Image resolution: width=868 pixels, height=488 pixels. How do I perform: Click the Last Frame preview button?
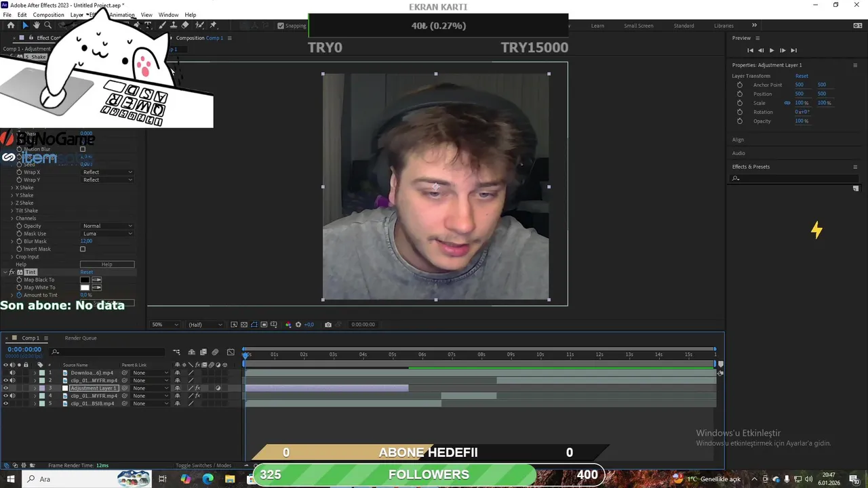793,50
